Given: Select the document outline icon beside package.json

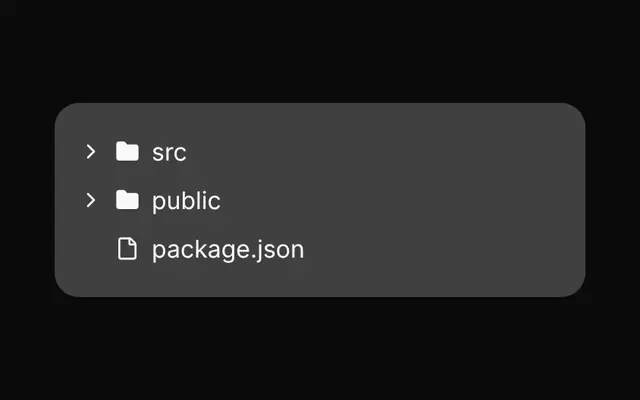Looking at the screenshot, I should click(x=127, y=249).
